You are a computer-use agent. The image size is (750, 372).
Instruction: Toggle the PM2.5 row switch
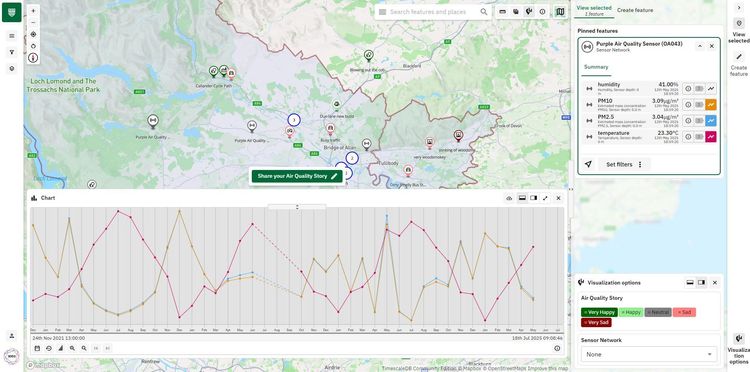(x=699, y=120)
